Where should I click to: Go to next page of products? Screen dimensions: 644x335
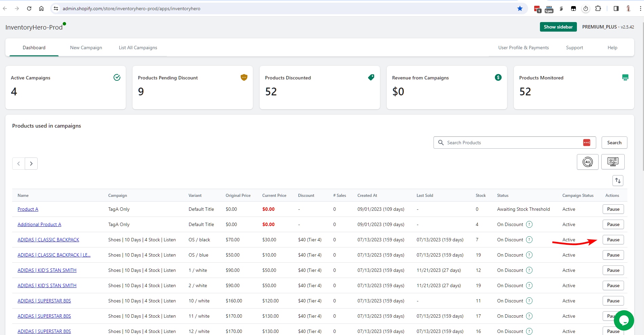tap(31, 164)
